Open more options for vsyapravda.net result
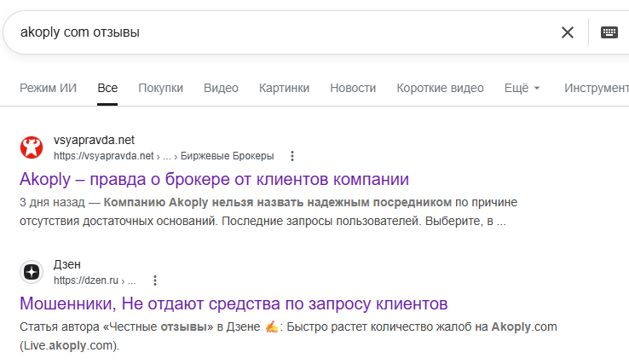 point(292,156)
